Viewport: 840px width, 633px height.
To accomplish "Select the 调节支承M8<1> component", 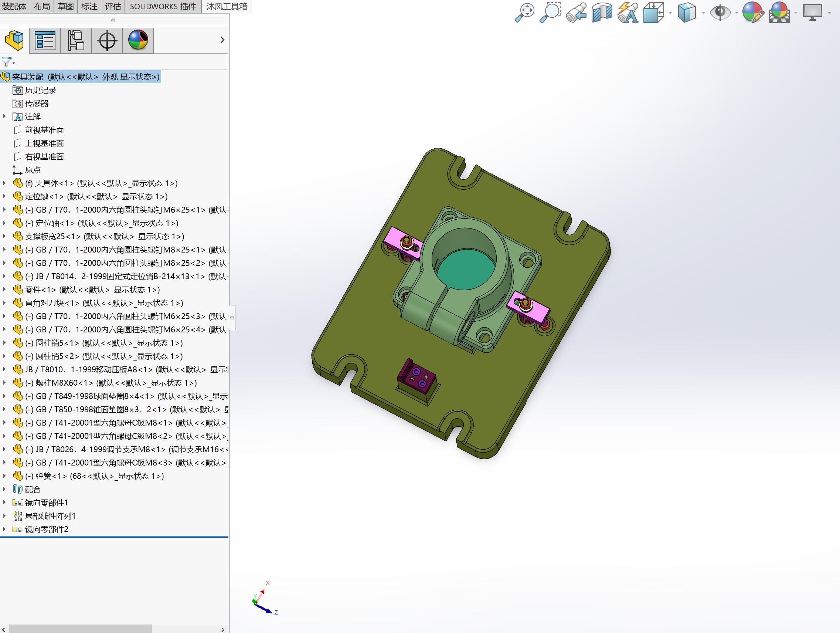I will pos(120,449).
